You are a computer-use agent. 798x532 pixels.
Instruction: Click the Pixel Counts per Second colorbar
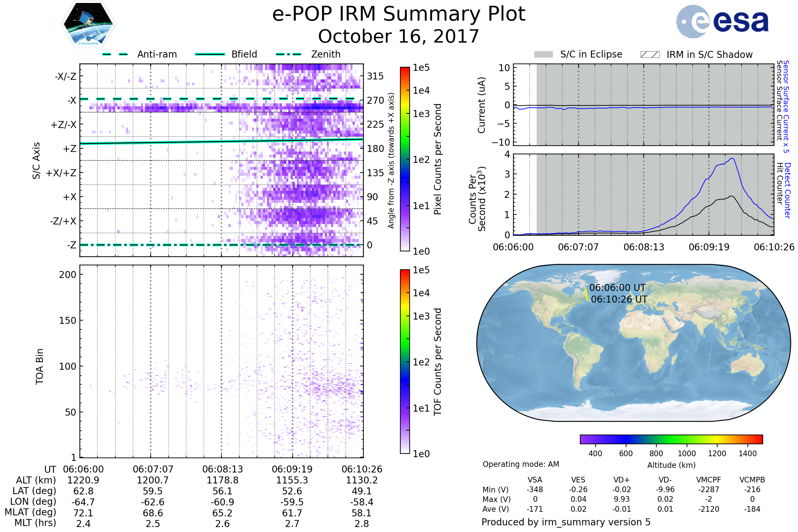405,159
